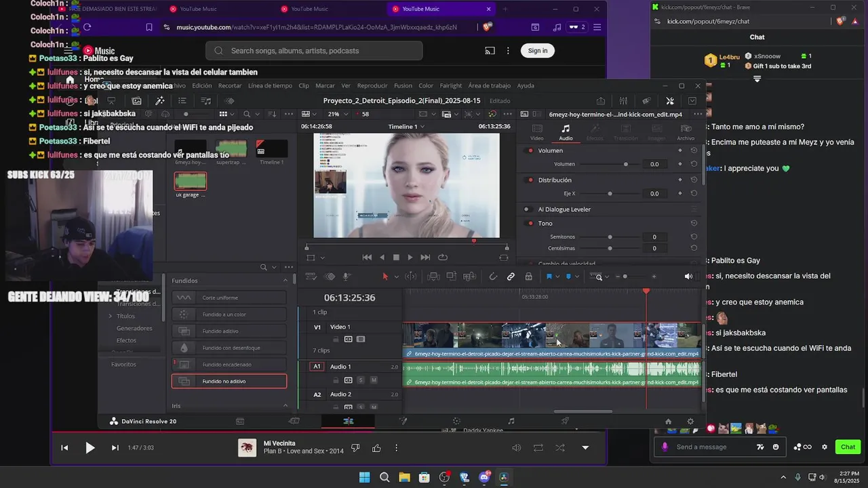The width and height of the screenshot is (868, 488).
Task: Click the media pool search magnifier icon
Action: (x=247, y=114)
